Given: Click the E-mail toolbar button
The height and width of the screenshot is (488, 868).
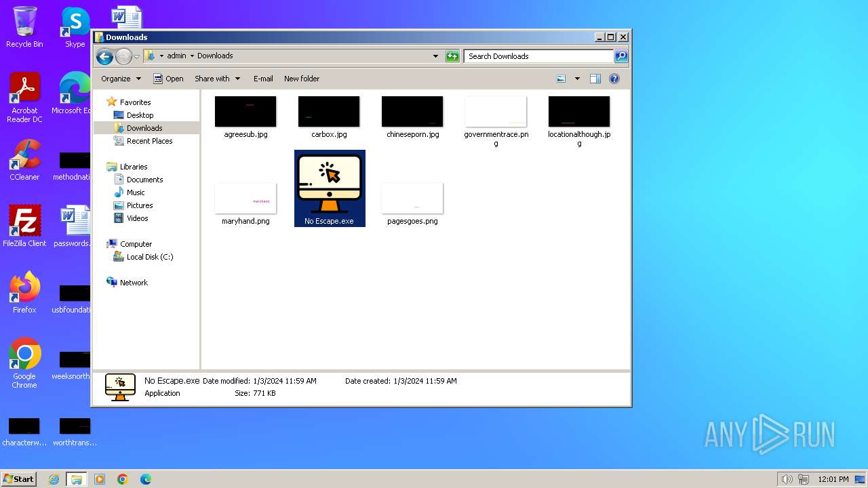Looking at the screenshot, I should [263, 79].
